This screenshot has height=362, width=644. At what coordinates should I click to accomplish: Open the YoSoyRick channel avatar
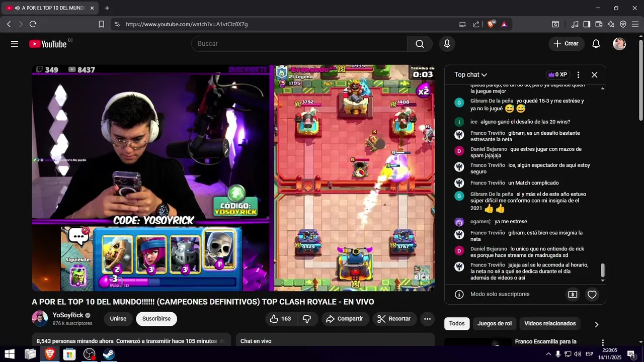[x=40, y=319]
